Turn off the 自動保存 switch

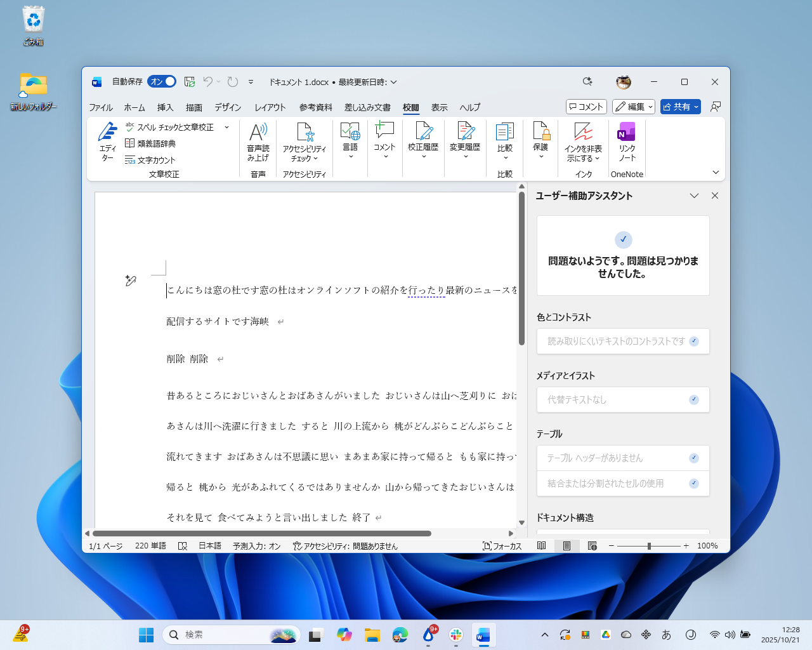click(x=160, y=81)
